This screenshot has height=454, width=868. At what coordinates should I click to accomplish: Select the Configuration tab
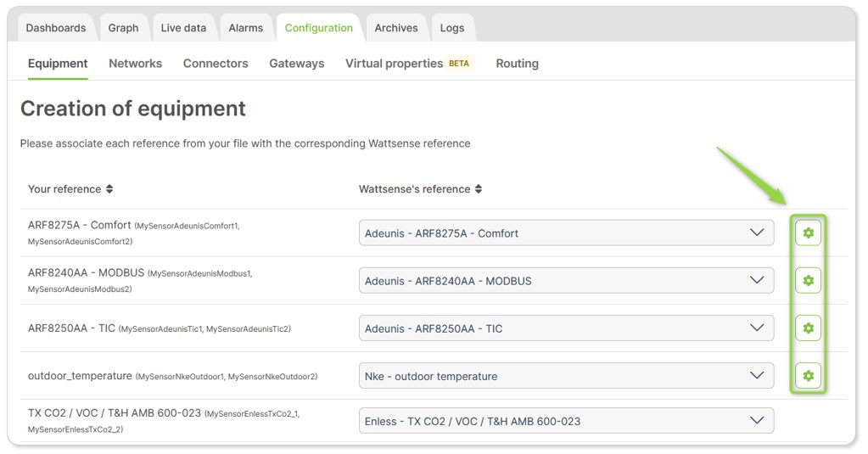[318, 28]
